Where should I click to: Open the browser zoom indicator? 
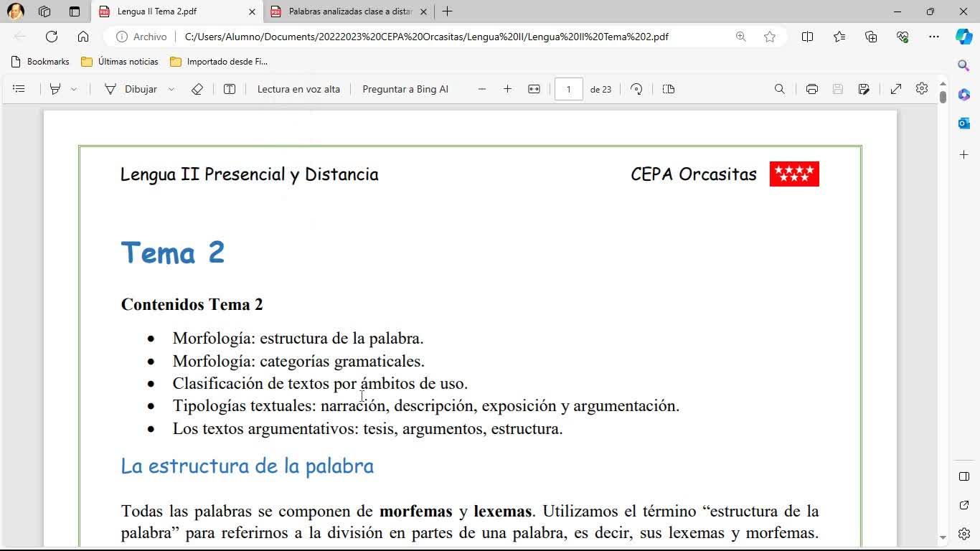[x=741, y=37]
